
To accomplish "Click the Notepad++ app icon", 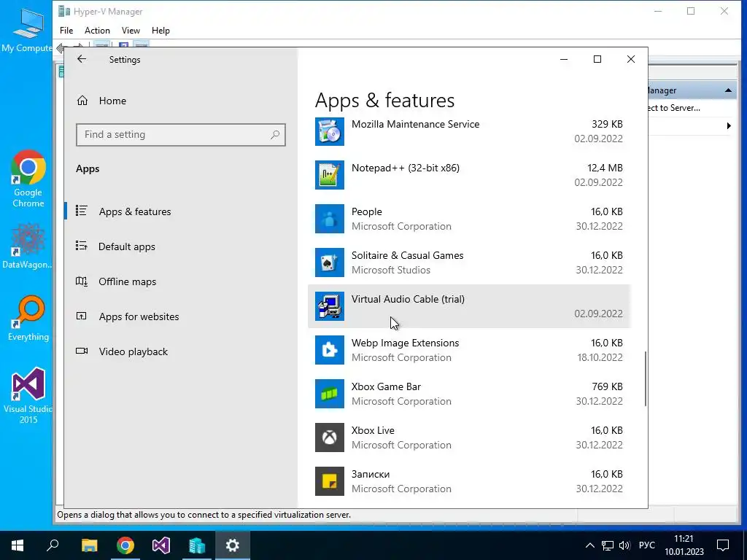I will pyautogui.click(x=329, y=175).
